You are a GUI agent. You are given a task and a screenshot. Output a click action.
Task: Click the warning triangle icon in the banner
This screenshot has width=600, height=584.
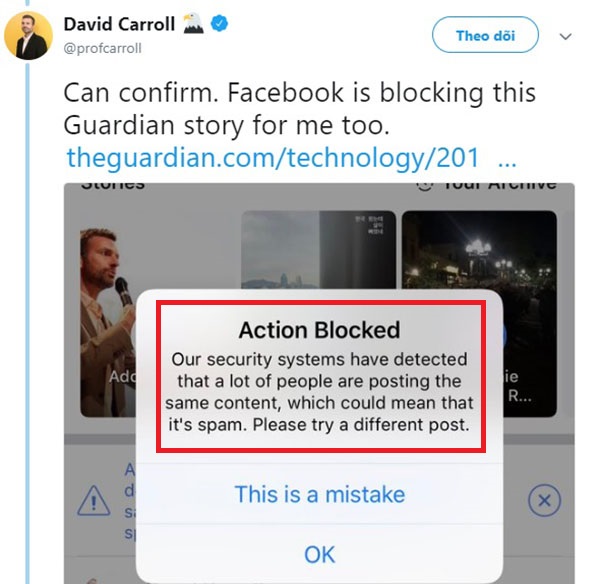pos(94,501)
